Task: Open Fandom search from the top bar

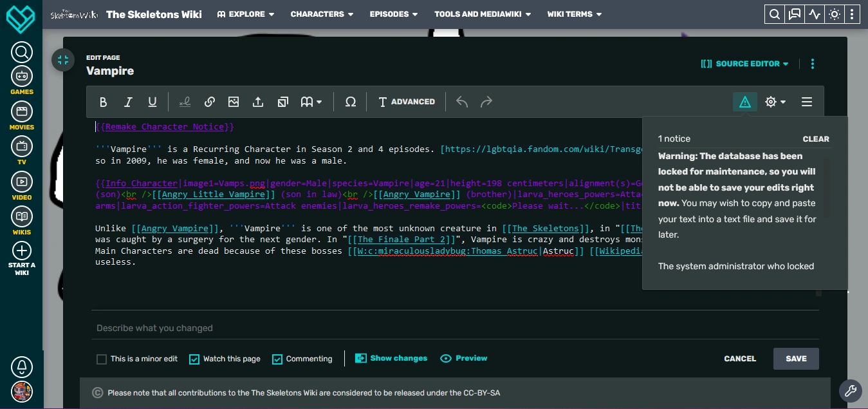Action: click(774, 14)
